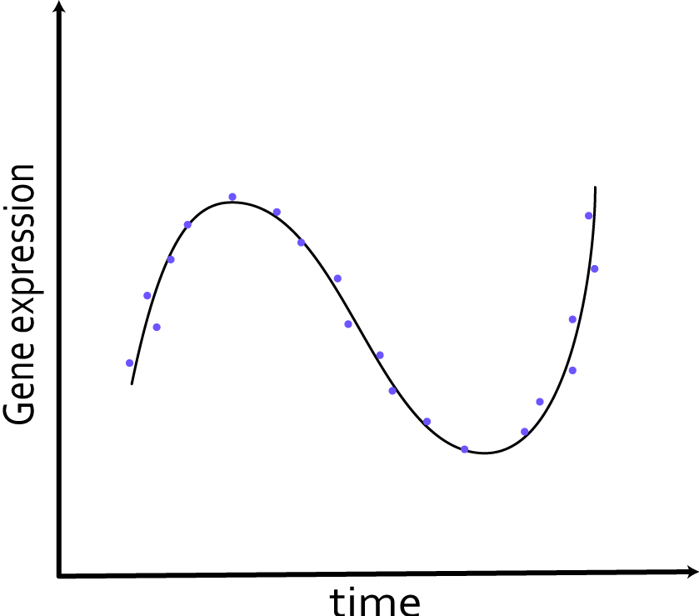Select the leftmost data point
This screenshot has height=616, width=699.
[130, 362]
